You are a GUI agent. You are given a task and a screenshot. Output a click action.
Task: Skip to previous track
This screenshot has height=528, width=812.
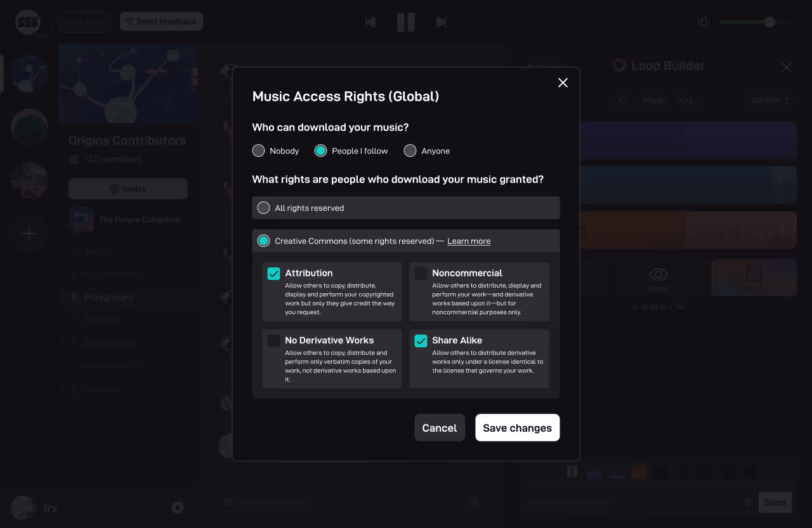370,22
